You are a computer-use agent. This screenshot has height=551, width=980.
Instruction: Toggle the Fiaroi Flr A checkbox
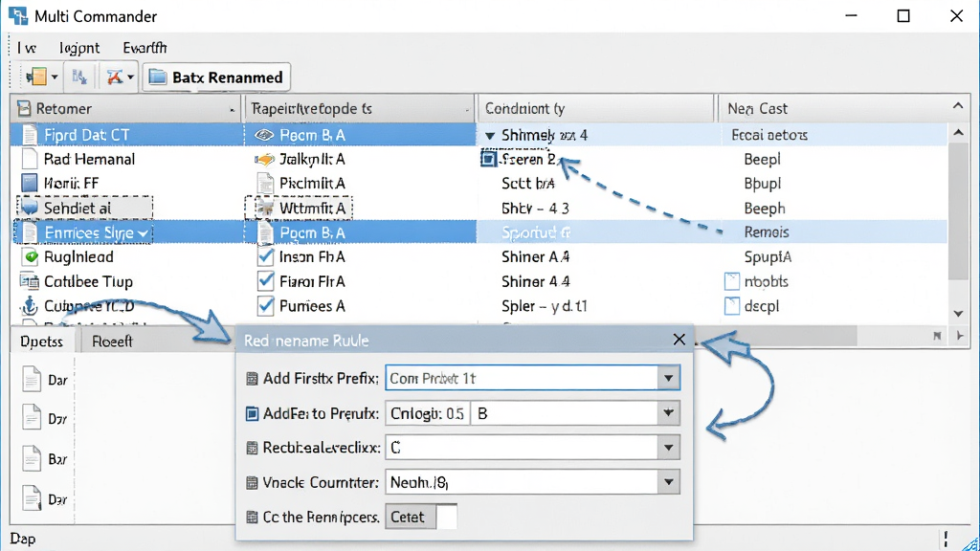tap(266, 281)
